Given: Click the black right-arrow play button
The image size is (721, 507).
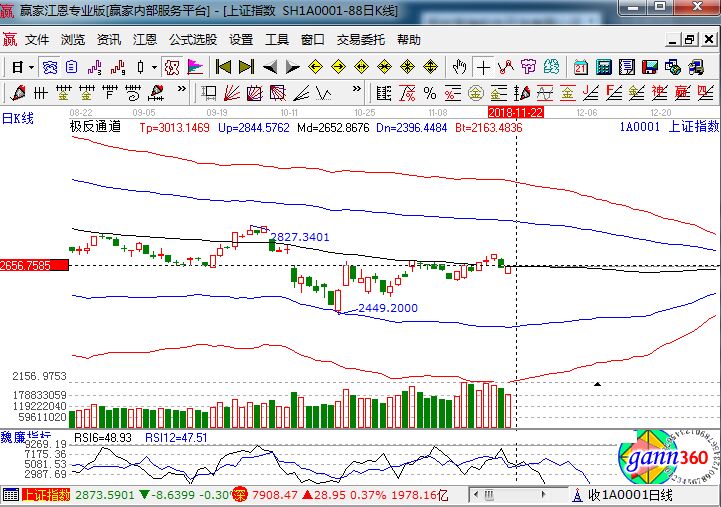Looking at the screenshot, I should (x=292, y=67).
